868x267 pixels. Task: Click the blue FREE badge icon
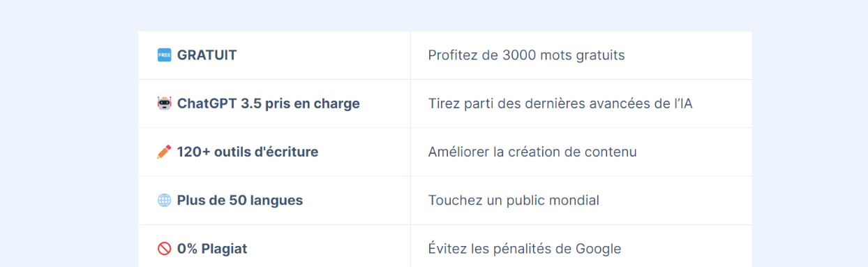(164, 55)
